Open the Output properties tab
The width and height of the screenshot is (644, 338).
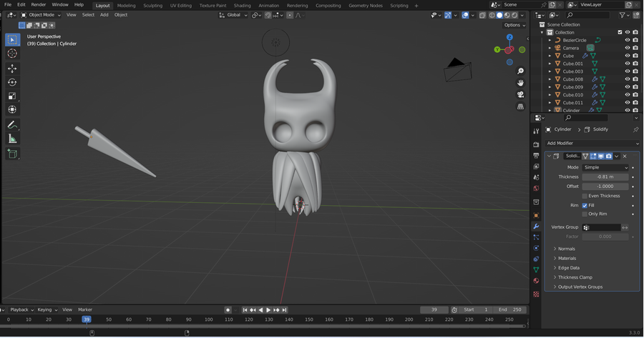point(536,156)
